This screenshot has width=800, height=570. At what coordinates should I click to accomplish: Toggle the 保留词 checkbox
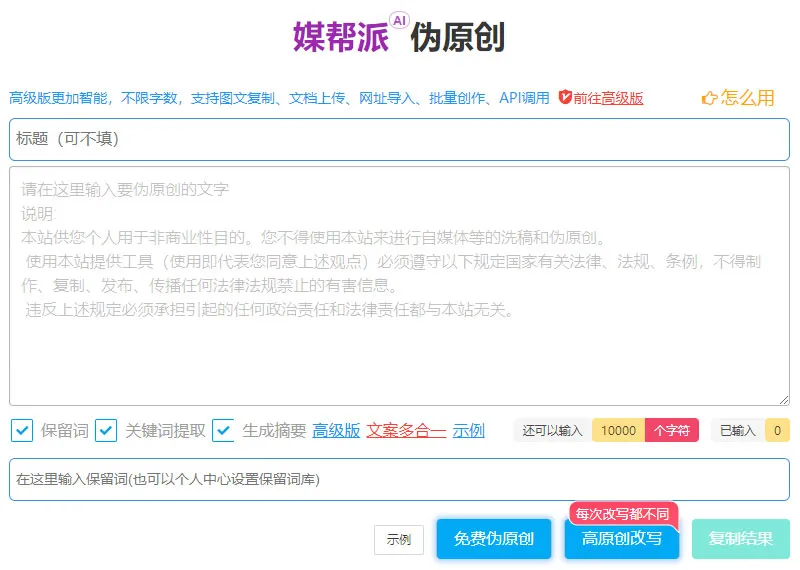tap(22, 430)
